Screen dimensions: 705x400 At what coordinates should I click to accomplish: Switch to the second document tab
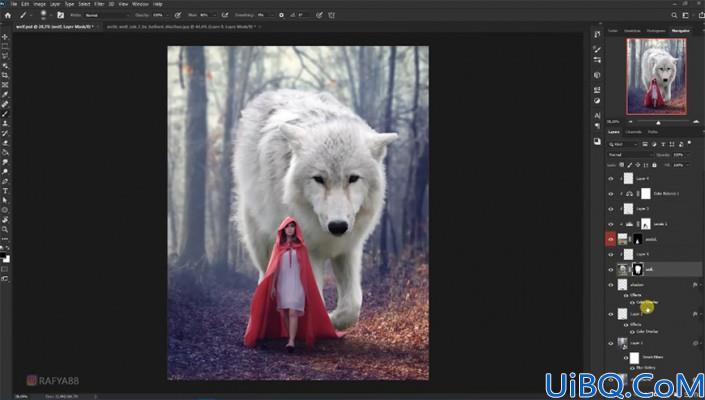point(181,27)
